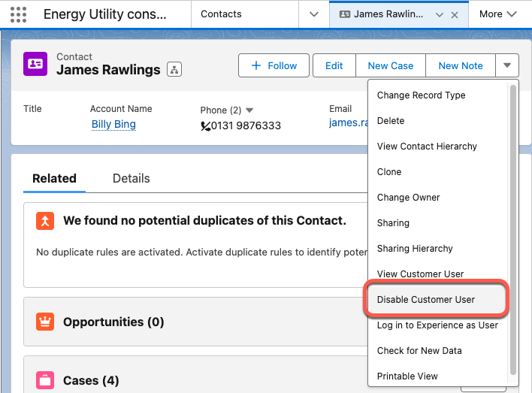This screenshot has width=532, height=393.
Task: Click the Opportunities crown icon
Action: pos(45,322)
